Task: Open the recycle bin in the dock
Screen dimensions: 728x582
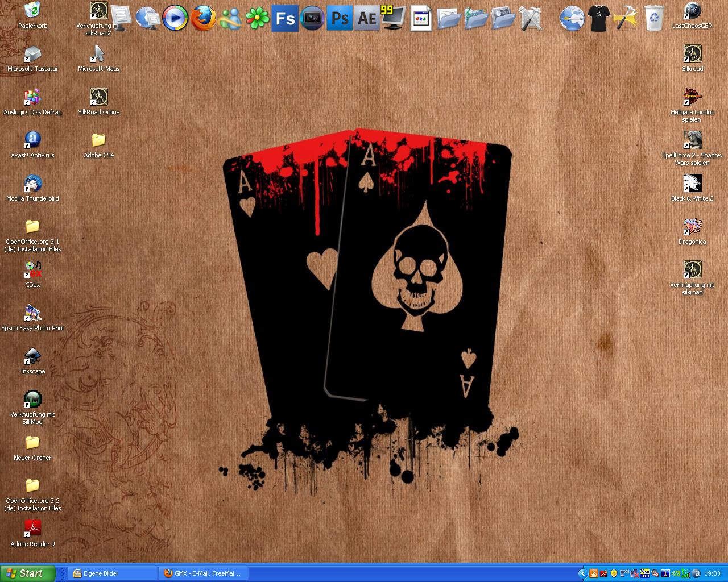Action: pyautogui.click(x=654, y=18)
